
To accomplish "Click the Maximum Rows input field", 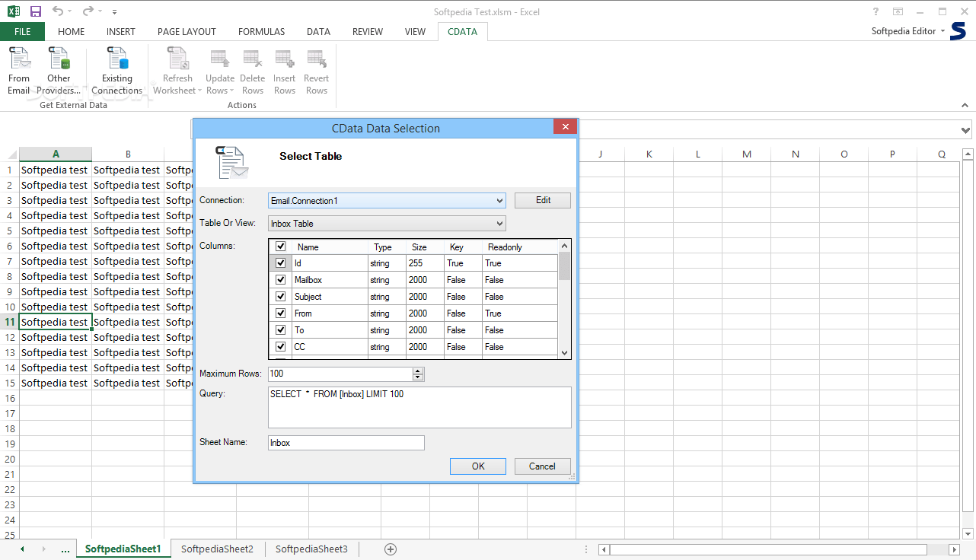I will click(x=340, y=374).
